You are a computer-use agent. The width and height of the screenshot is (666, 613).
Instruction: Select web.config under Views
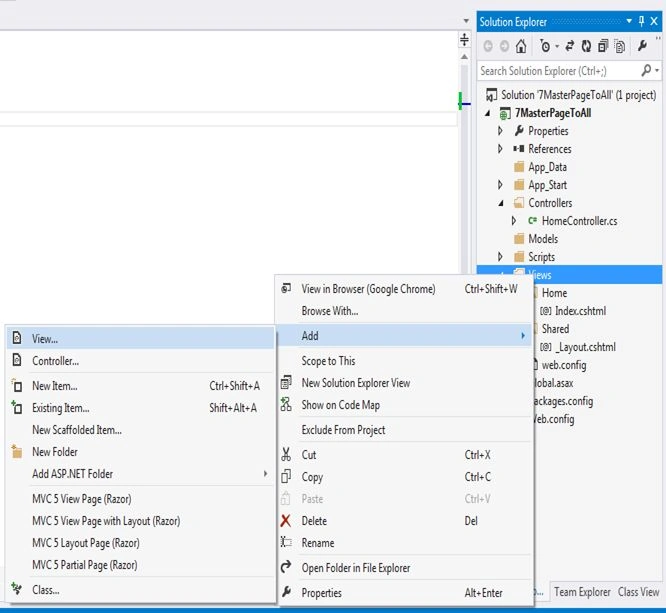564,365
